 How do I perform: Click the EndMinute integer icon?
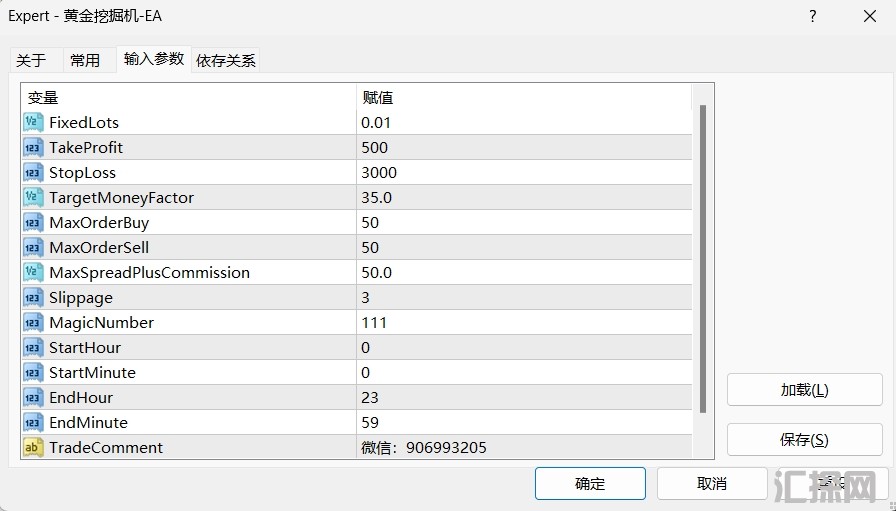pyautogui.click(x=33, y=422)
